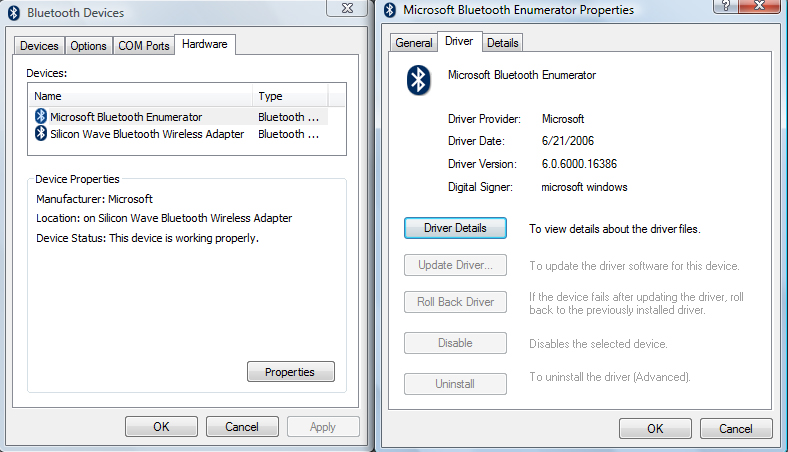Click the Disable button
Image resolution: width=788 pixels, height=452 pixels.
point(455,343)
